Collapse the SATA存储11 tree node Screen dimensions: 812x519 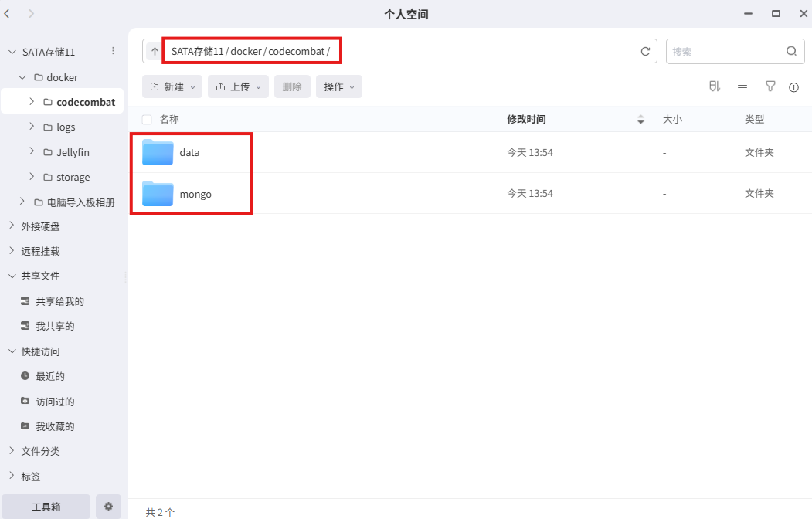pyautogui.click(x=12, y=52)
